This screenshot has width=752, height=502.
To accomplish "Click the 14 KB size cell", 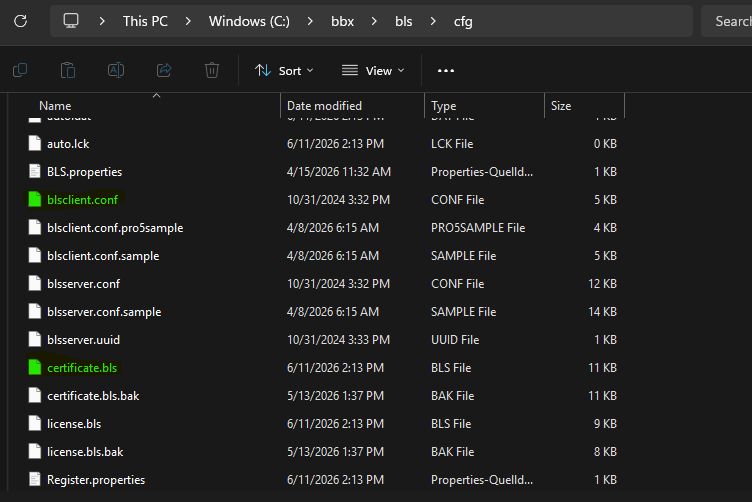I will [x=602, y=312].
